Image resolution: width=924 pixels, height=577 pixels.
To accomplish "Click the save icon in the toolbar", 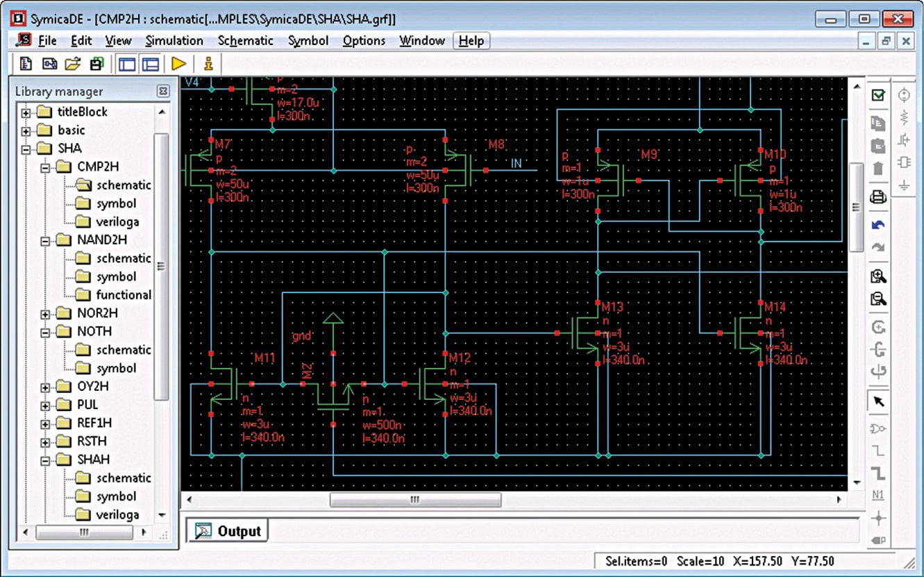I will tap(96, 64).
